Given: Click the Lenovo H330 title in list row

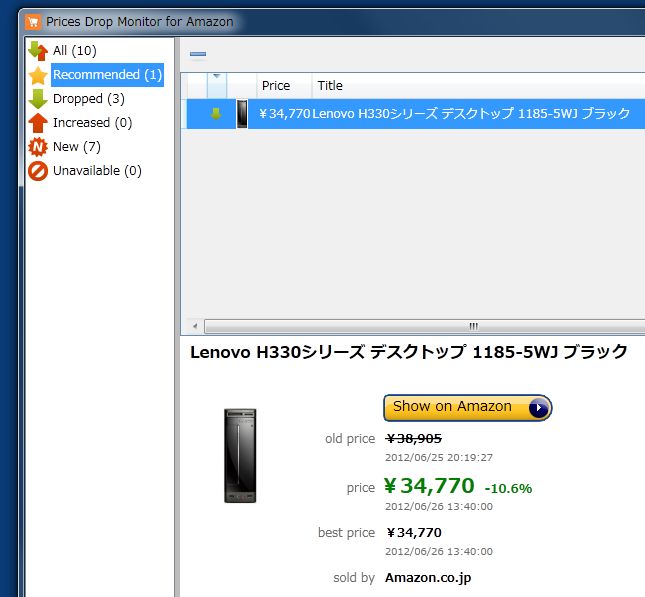Looking at the screenshot, I should tap(471, 114).
